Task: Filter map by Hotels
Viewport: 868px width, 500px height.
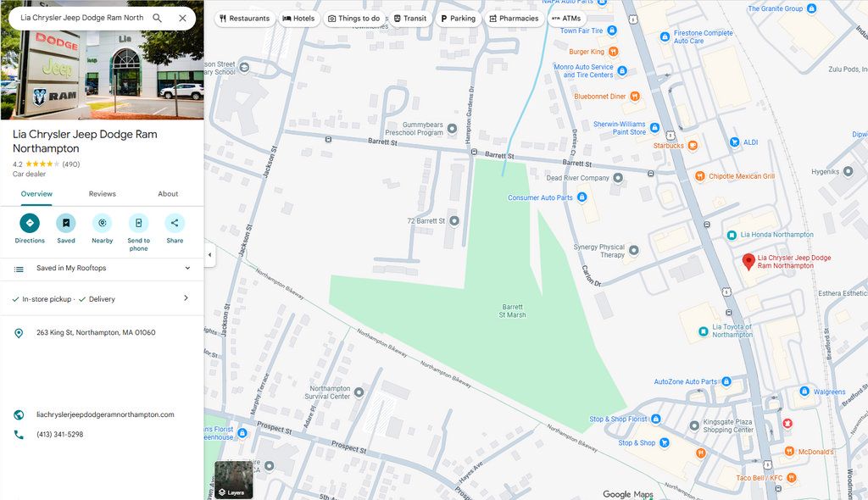Action: [299, 19]
